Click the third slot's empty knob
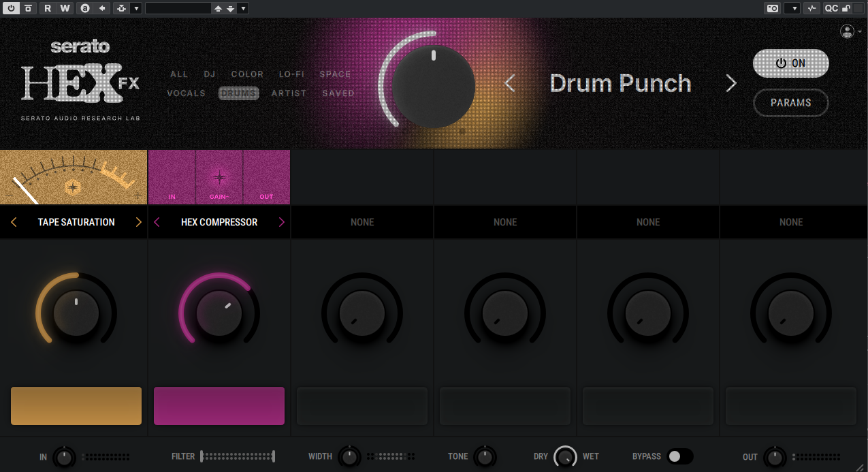868x472 pixels. point(362,313)
